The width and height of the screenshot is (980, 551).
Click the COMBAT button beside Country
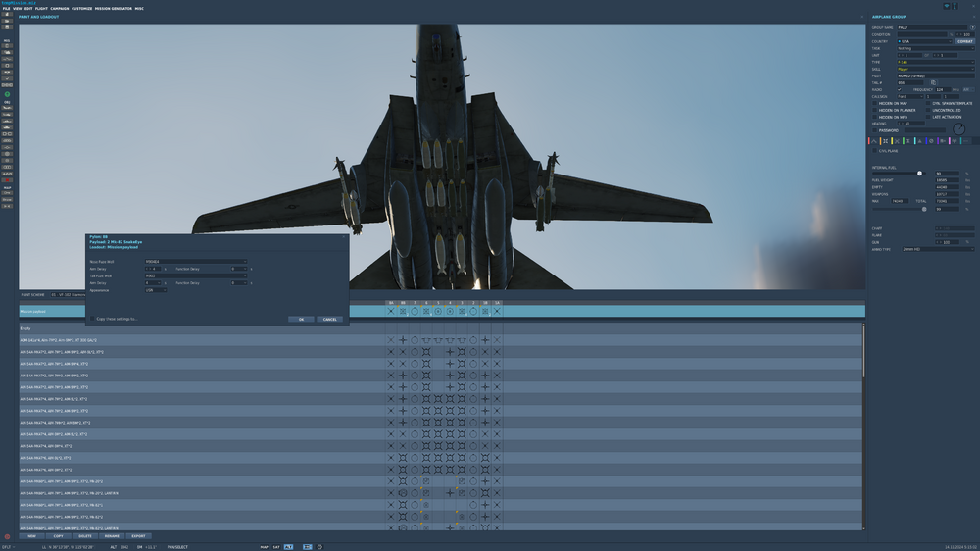click(x=965, y=41)
